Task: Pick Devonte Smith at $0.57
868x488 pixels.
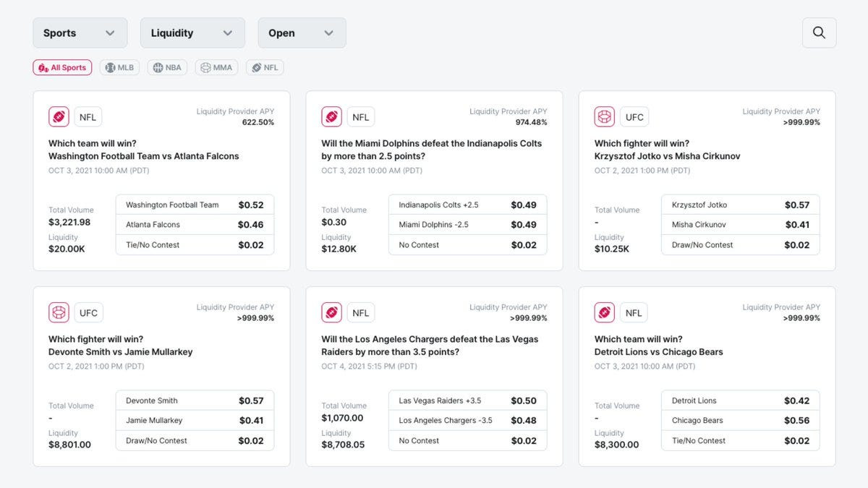Action: coord(195,401)
